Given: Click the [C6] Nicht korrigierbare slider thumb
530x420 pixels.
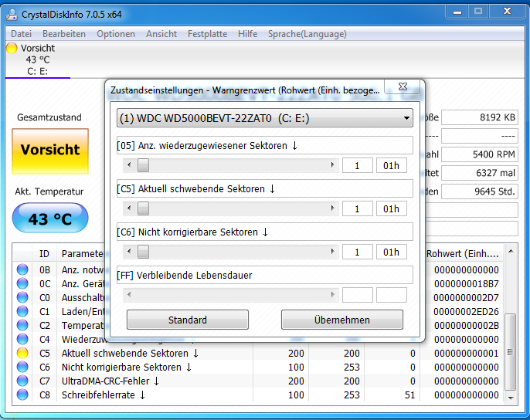Looking at the screenshot, I should (144, 252).
